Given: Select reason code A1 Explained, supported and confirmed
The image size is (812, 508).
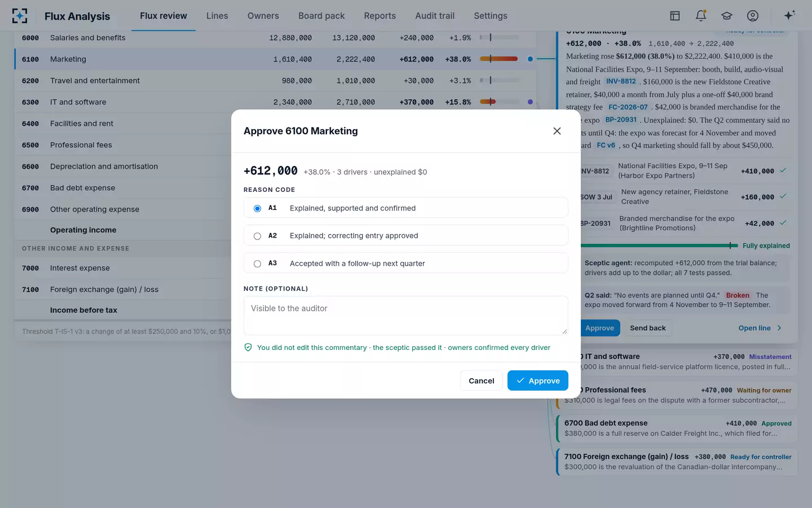Looking at the screenshot, I should click(406, 208).
